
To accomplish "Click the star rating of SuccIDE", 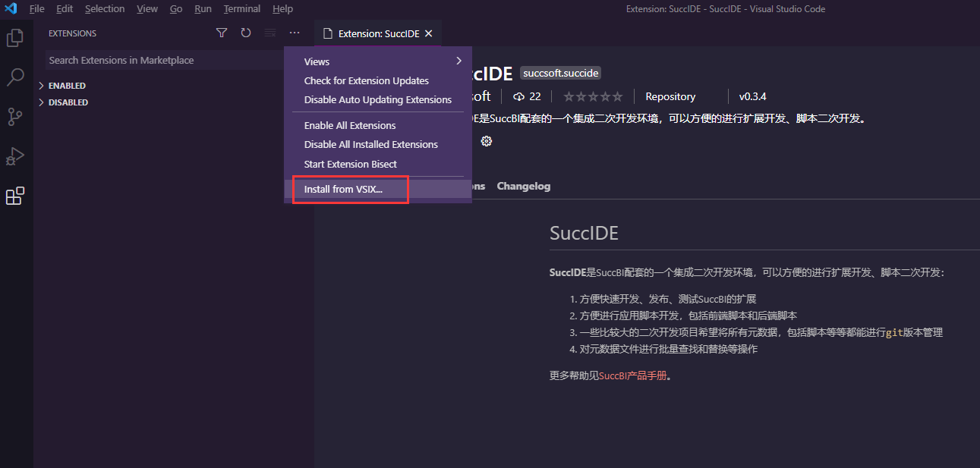I will tap(593, 96).
